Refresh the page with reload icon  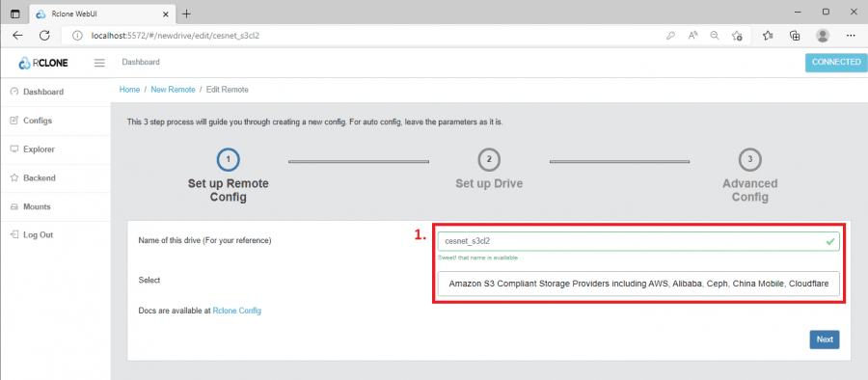pyautogui.click(x=44, y=36)
